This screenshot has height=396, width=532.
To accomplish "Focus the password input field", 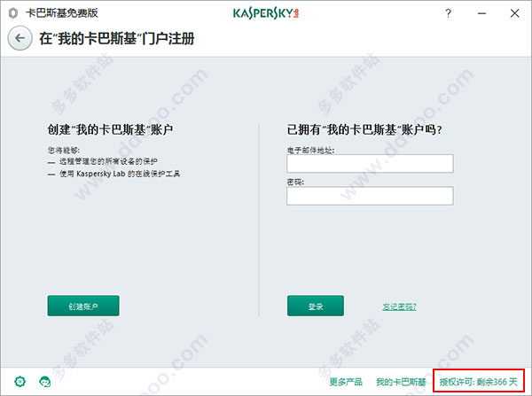I will 370,196.
